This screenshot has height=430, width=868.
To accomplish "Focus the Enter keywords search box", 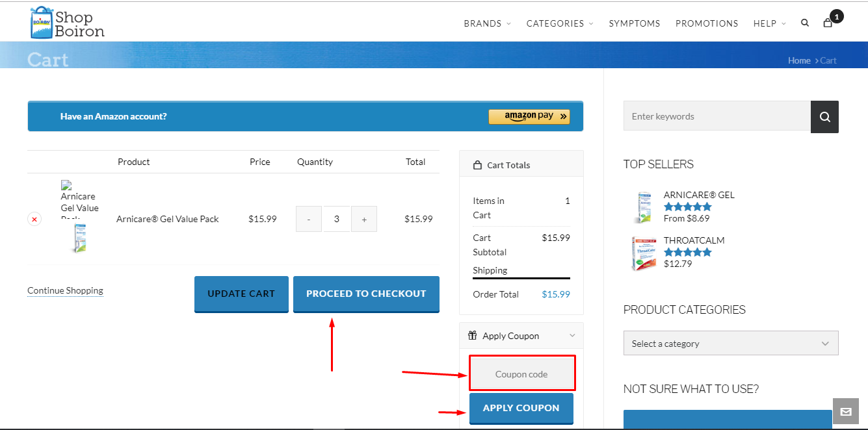I will (717, 117).
